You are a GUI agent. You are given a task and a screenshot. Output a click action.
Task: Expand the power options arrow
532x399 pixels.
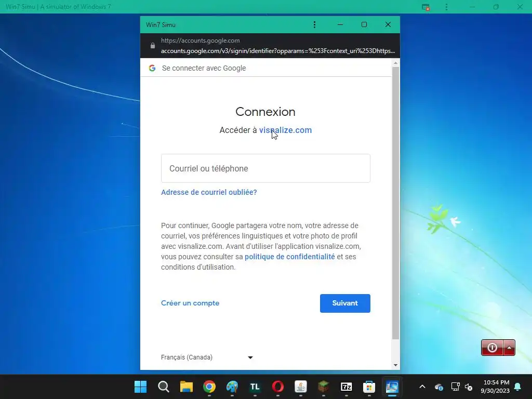[509, 348]
